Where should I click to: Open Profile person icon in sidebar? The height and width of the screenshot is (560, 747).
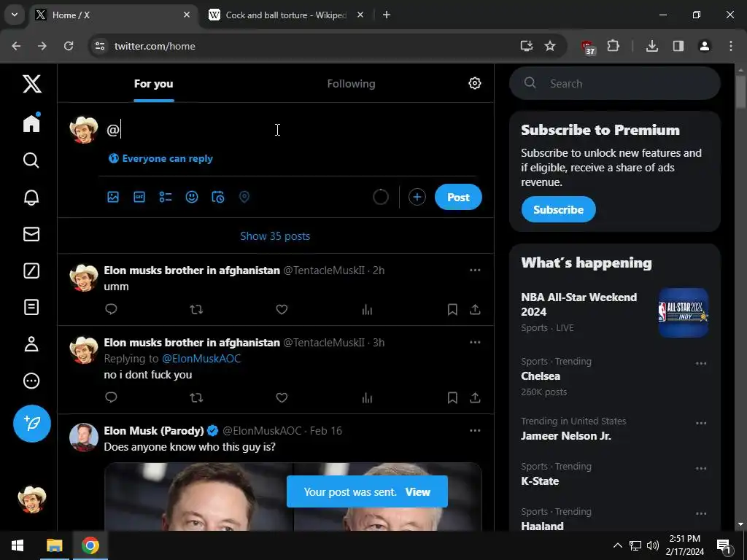point(31,344)
